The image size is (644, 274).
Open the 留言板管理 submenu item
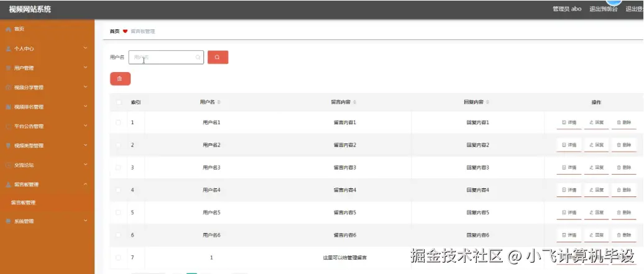pos(24,203)
